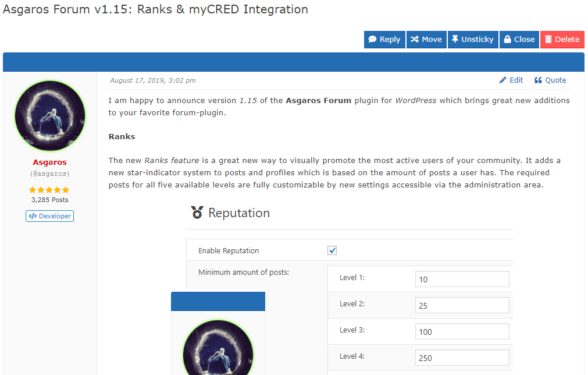Select the shuffle icon on the Move button
The height and width of the screenshot is (375, 588).
415,39
